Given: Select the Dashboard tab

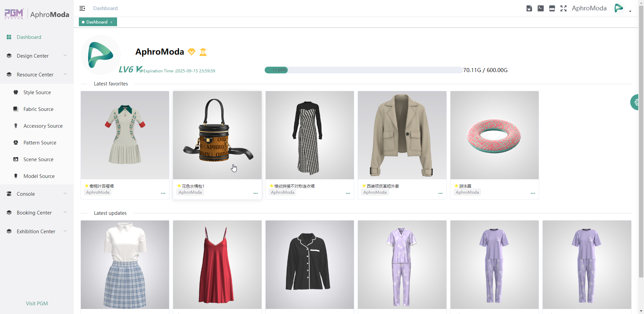Looking at the screenshot, I should (x=98, y=22).
